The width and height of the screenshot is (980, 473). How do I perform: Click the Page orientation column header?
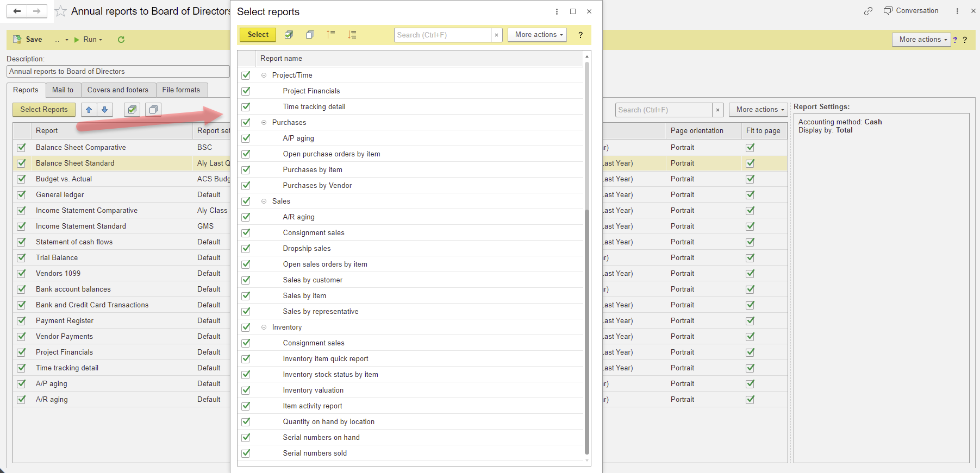[x=704, y=131]
